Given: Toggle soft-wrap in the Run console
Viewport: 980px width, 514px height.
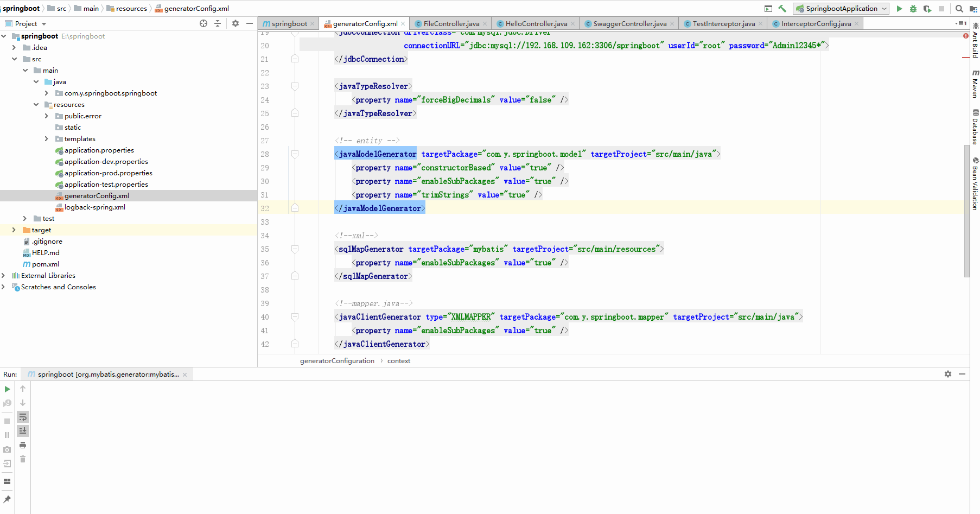Looking at the screenshot, I should 23,417.
